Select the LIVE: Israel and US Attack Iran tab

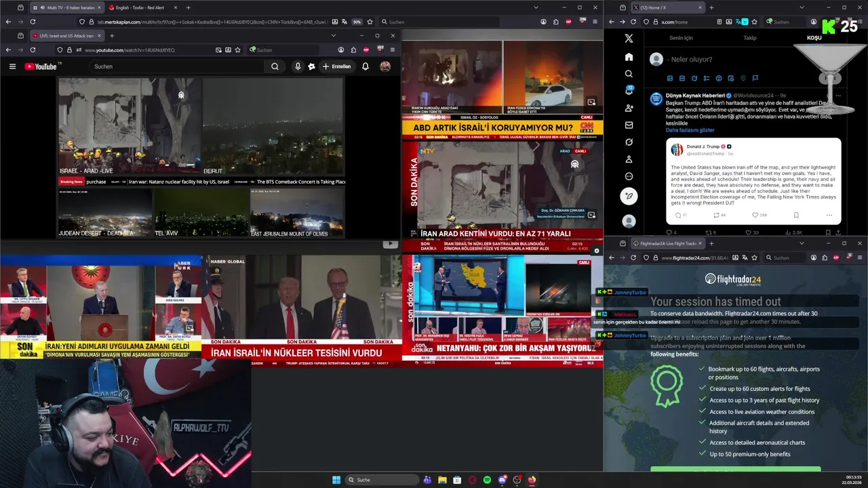click(x=65, y=35)
